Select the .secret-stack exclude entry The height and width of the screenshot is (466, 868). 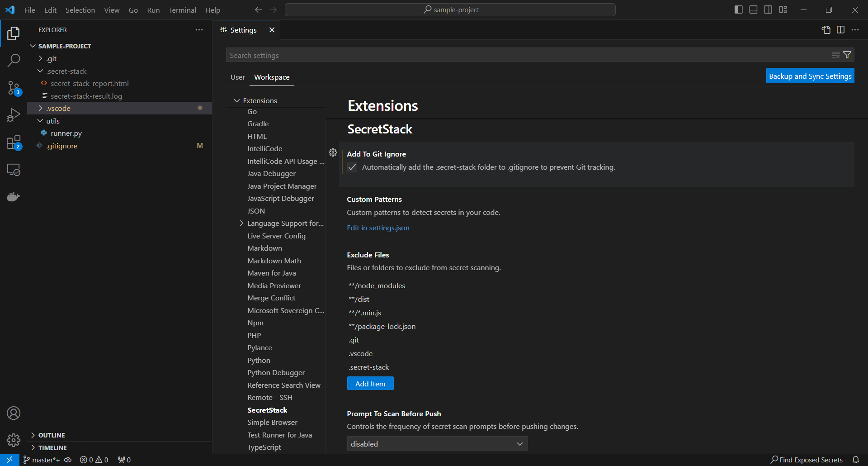369,367
